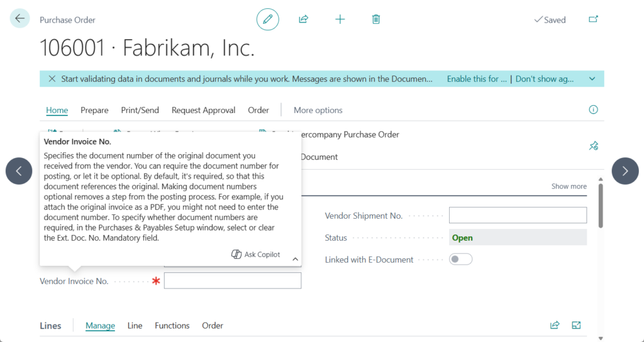This screenshot has height=342, width=644.
Task: Open the Prepare menu tab
Action: [94, 110]
